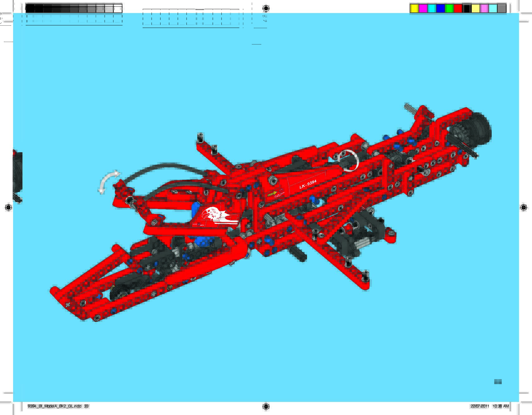Click the white curved double-headed tilt arrow
The width and height of the screenshot is (532, 415).
(108, 182)
